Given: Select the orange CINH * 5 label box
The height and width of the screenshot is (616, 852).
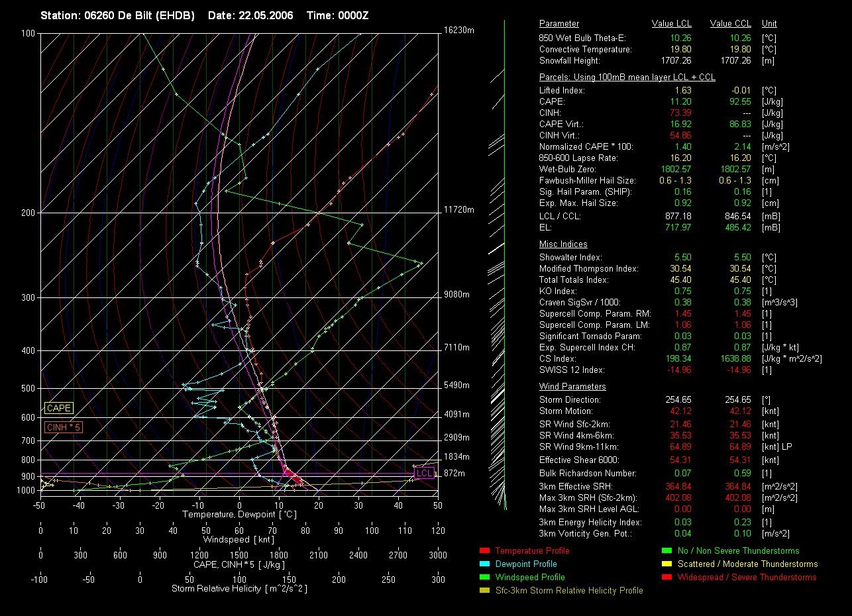Looking at the screenshot, I should [64, 428].
